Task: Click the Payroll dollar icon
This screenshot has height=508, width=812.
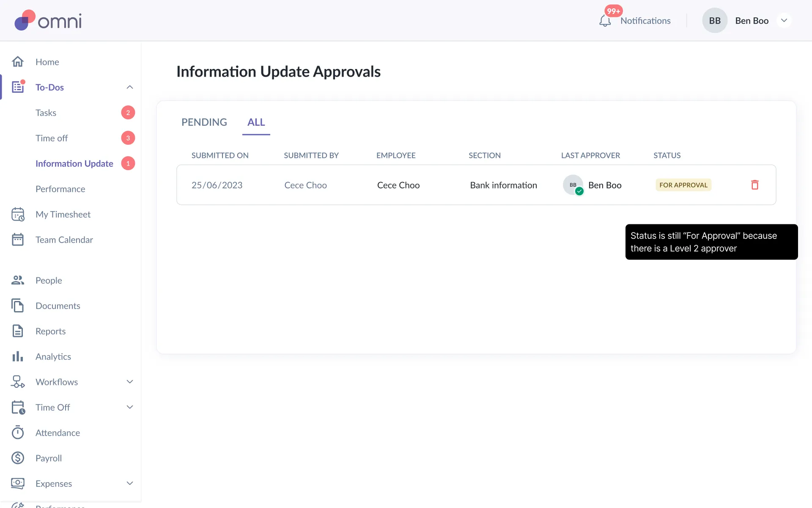Action: tap(18, 458)
